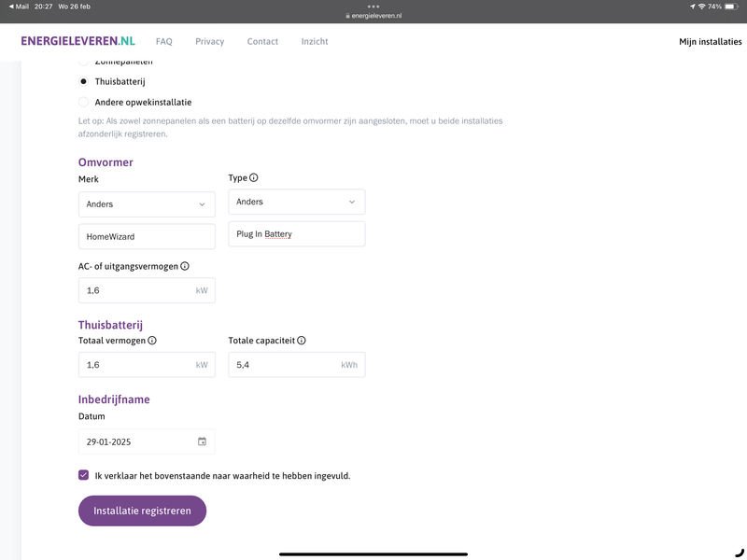This screenshot has height=560, width=747.
Task: Open the Type dropdown showing Anders
Action: click(296, 203)
